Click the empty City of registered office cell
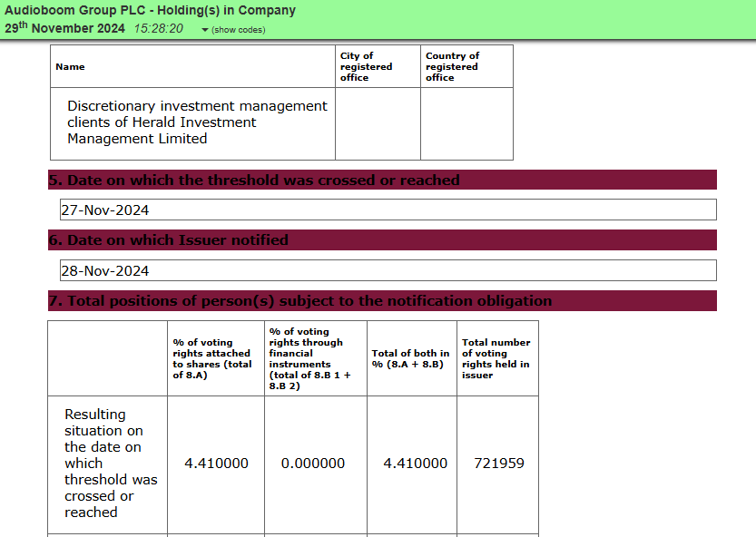Screen dimensions: 756x537 coord(378,124)
